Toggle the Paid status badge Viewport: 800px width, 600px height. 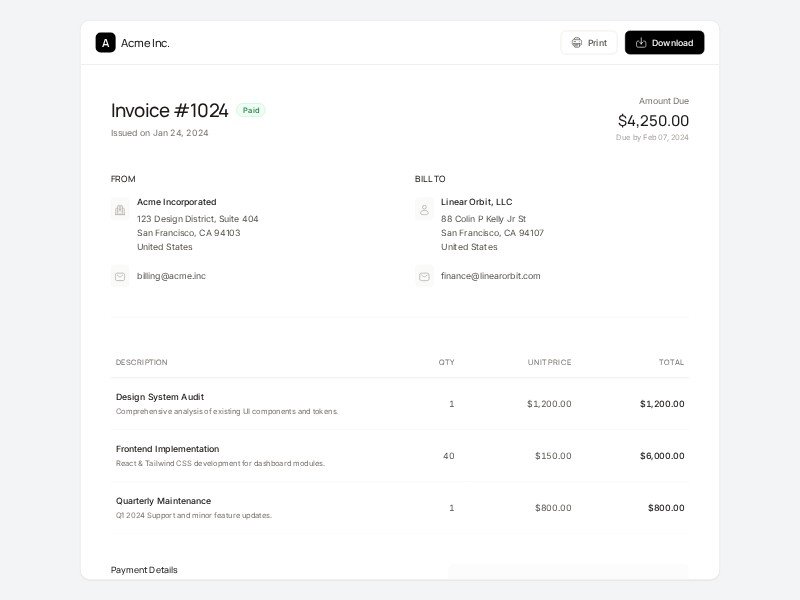(251, 110)
